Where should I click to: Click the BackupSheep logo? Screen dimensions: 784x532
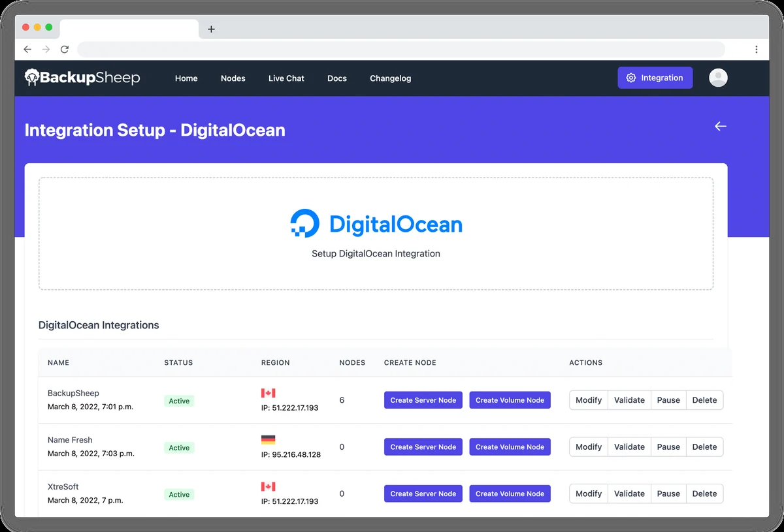click(x=82, y=78)
